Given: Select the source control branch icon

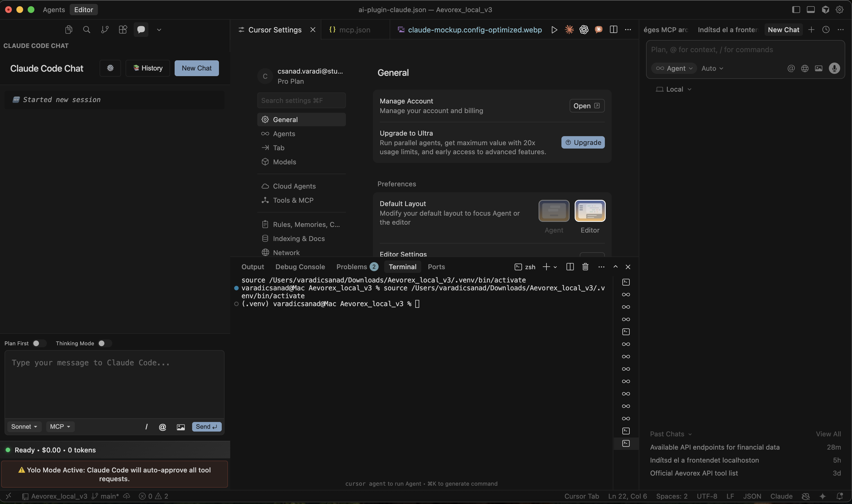Looking at the screenshot, I should [x=105, y=30].
